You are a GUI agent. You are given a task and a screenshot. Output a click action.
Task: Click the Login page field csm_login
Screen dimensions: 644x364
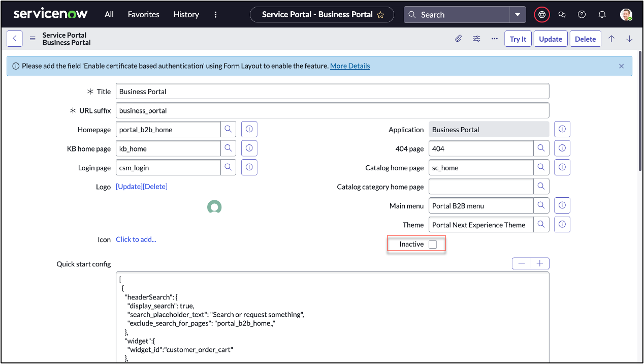(x=168, y=167)
